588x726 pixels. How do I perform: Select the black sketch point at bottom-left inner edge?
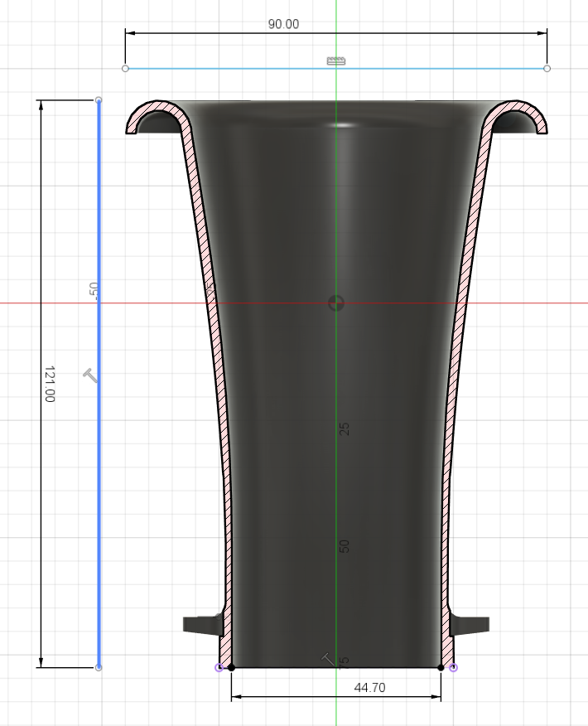(232, 667)
